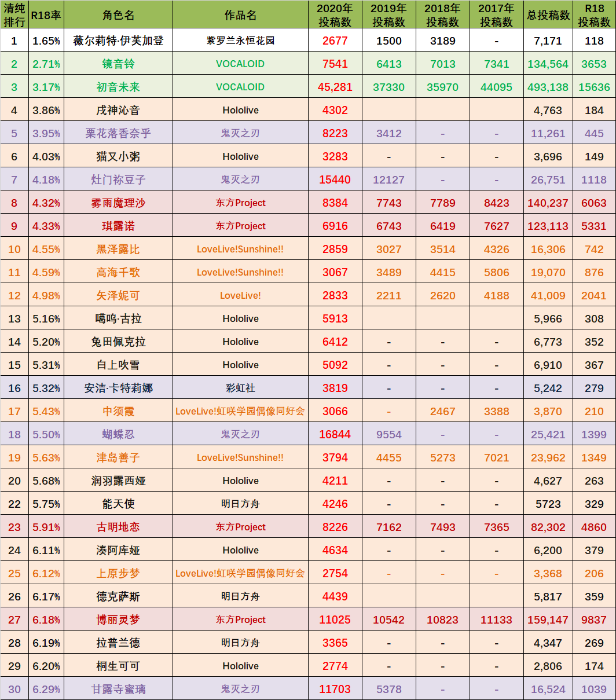Click the "津岛善子" character cell
The height and width of the screenshot is (700, 616).
point(118,457)
